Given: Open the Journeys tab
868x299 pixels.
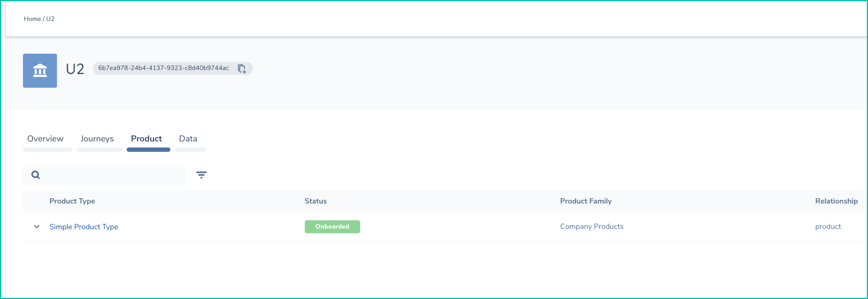Looking at the screenshot, I should click(x=97, y=139).
